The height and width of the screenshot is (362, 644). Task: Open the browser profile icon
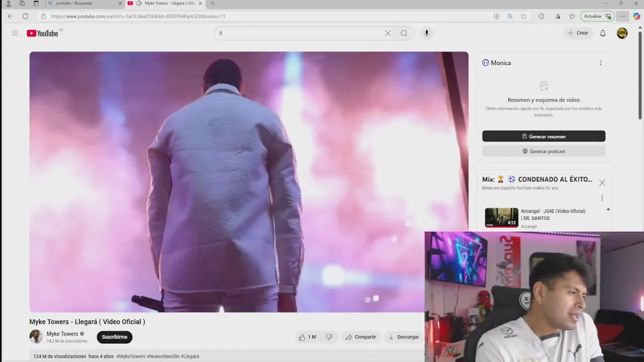8,3
